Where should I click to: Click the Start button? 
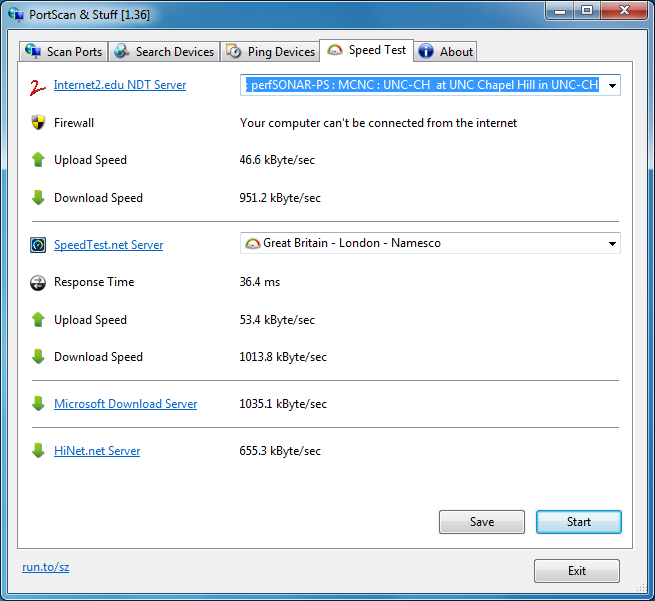click(x=579, y=522)
